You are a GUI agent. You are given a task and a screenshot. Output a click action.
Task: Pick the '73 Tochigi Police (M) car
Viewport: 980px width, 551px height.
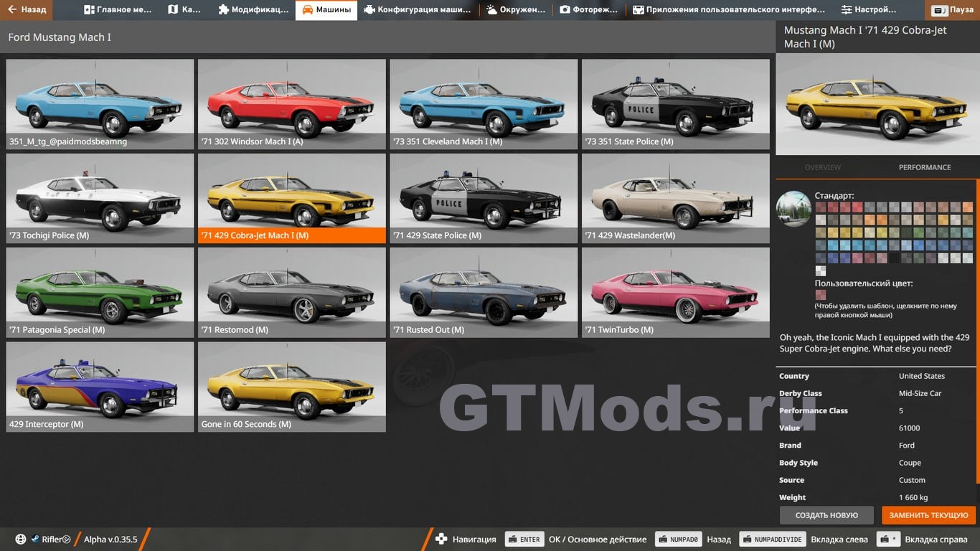click(100, 198)
